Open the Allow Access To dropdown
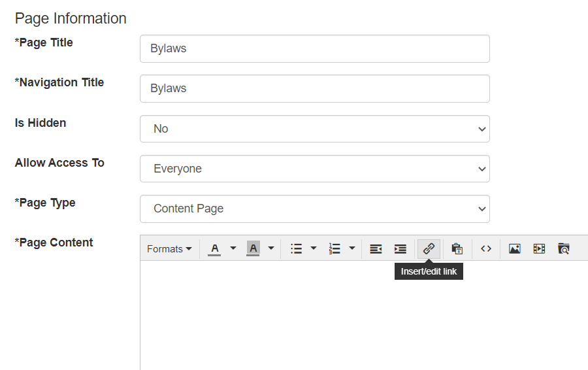Screen dimensions: 588x370 (x=315, y=169)
